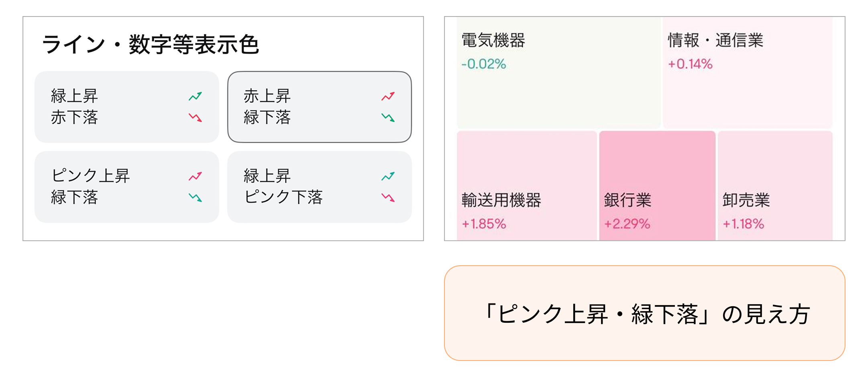Click red down arrow in 緑上昇・赤下落 option
Image resolution: width=868 pixels, height=377 pixels.
tap(196, 118)
